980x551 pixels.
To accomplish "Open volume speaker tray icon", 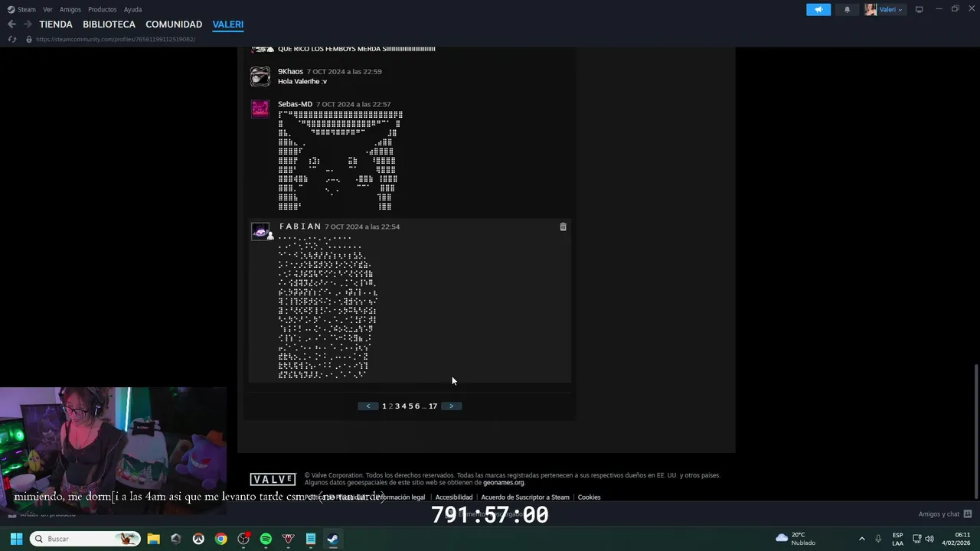I will (x=929, y=539).
